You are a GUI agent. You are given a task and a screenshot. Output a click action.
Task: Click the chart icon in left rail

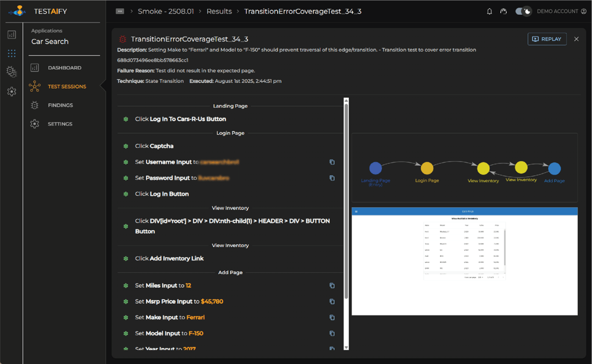[x=12, y=35]
